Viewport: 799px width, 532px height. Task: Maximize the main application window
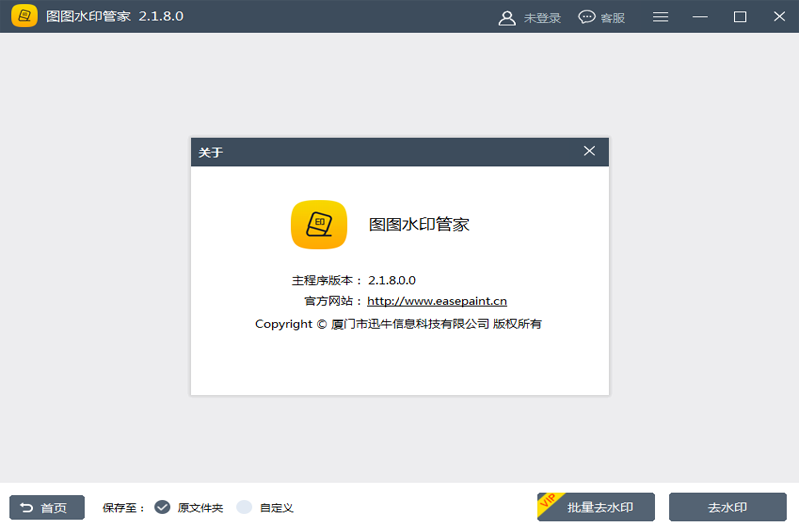tap(740, 17)
